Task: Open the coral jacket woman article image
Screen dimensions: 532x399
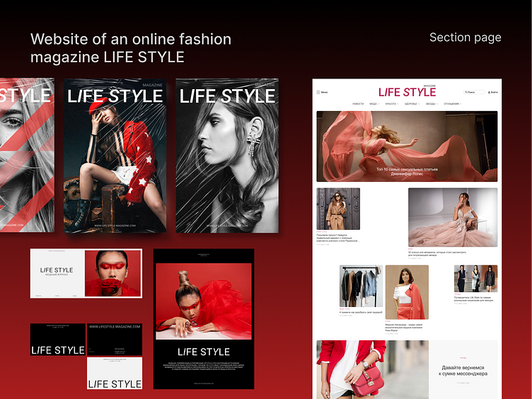Action: click(x=407, y=292)
